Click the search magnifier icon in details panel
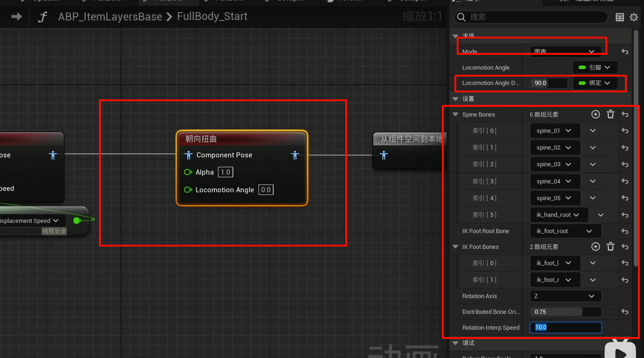Screen dimensions: 644x358 pos(461,17)
